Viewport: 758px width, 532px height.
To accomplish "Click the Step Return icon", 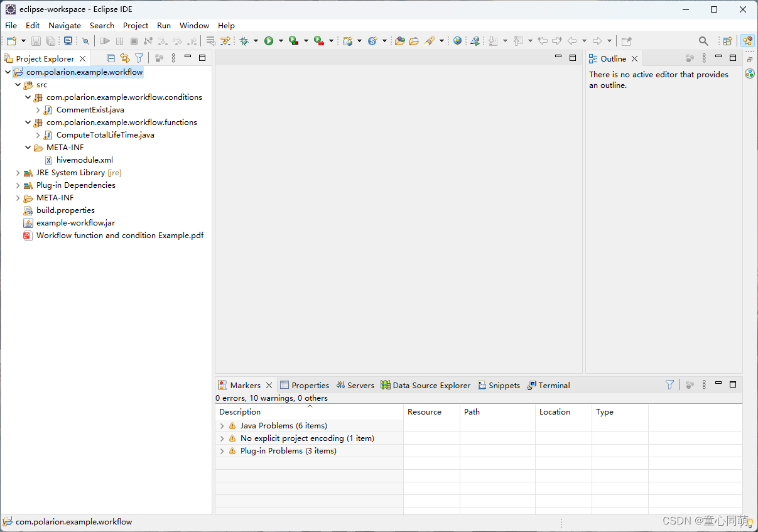I will [192, 41].
